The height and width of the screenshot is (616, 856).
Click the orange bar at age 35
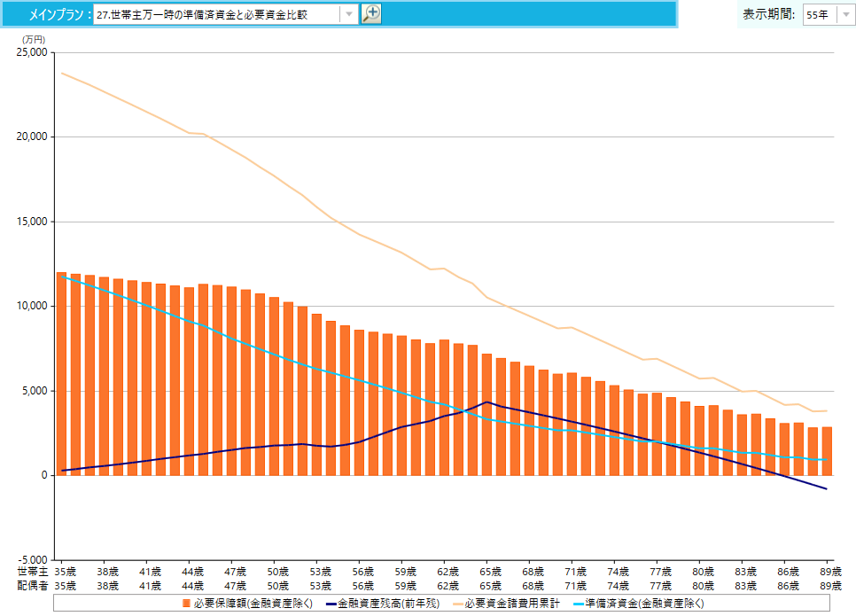tap(61, 372)
